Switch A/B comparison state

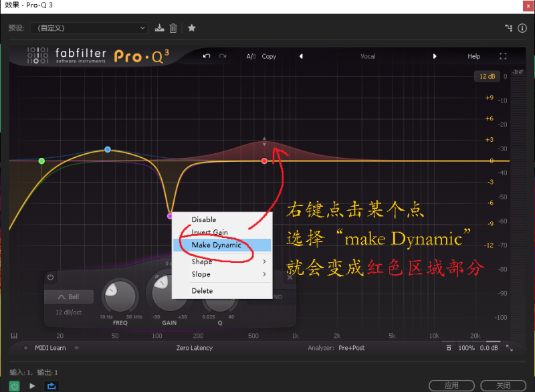[x=251, y=56]
